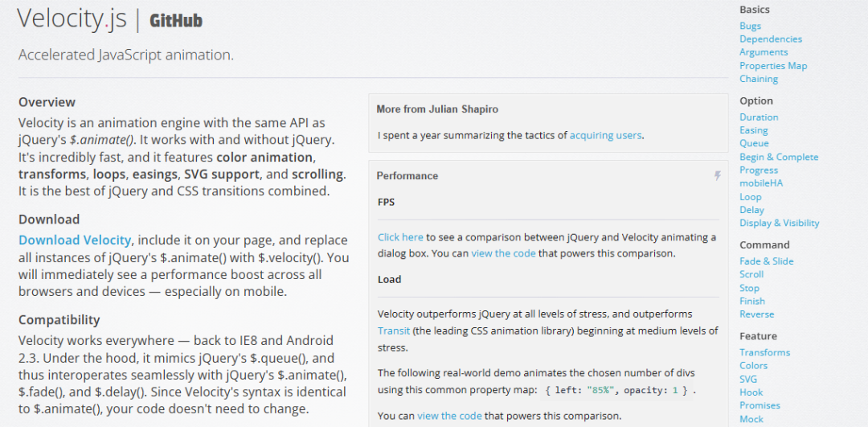Open Scroll command section
This screenshot has height=427, width=868.
[751, 275]
